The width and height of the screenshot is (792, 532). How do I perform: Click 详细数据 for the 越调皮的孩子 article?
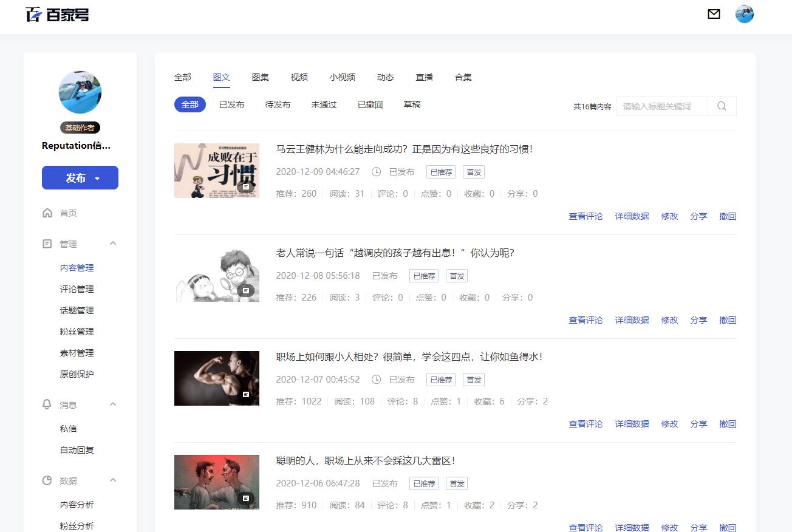(x=632, y=320)
